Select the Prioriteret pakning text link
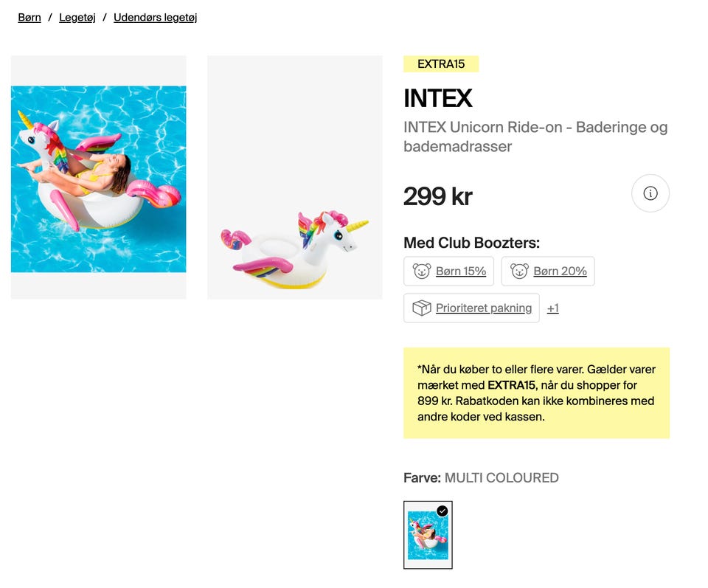Screen dimensions: 708x588 [484, 308]
